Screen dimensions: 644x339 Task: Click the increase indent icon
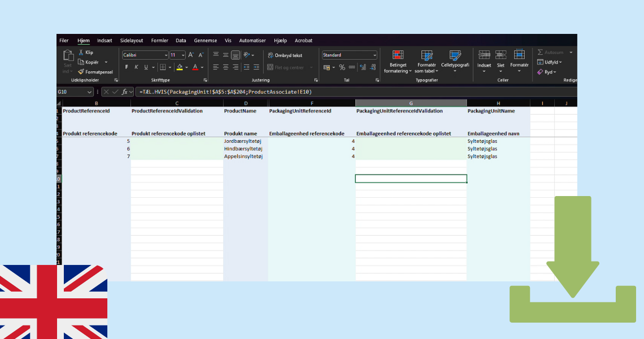coord(256,67)
